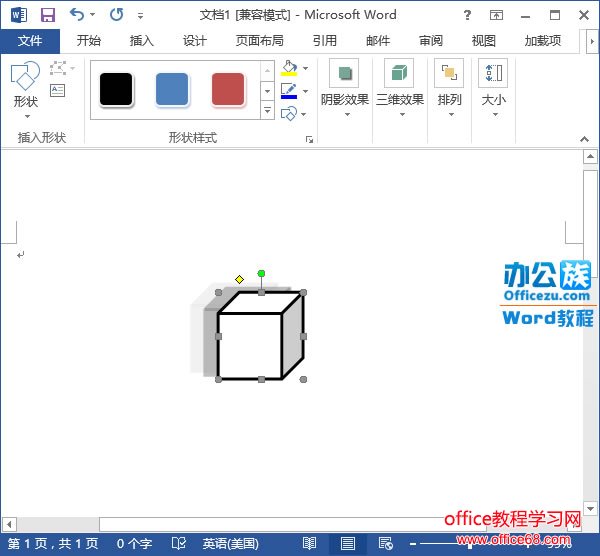This screenshot has height=556, width=600.
Task: Open the Shape Outline dropdown arrow
Action: click(305, 91)
